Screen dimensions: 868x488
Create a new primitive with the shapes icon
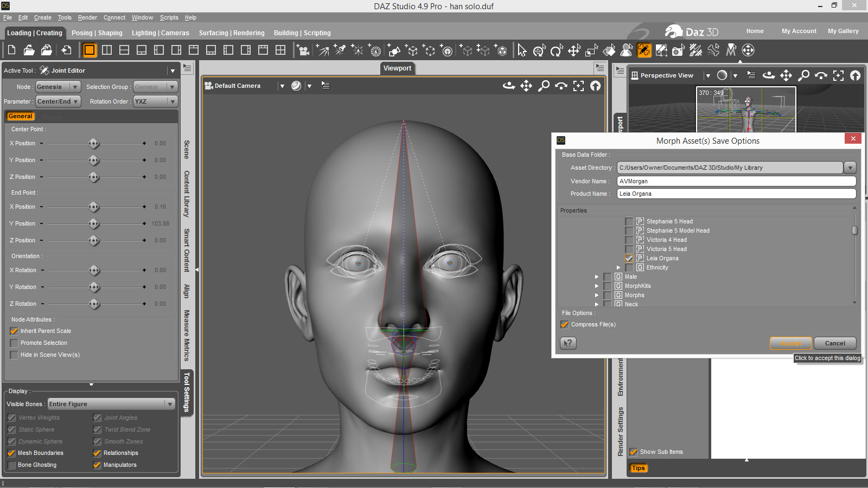point(394,50)
